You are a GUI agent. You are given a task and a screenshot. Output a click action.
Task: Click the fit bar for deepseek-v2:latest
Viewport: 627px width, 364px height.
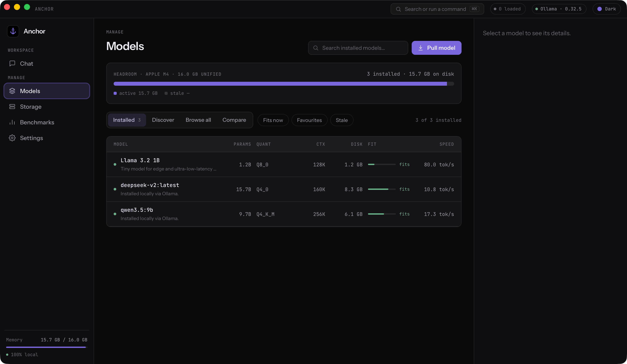[x=382, y=189]
